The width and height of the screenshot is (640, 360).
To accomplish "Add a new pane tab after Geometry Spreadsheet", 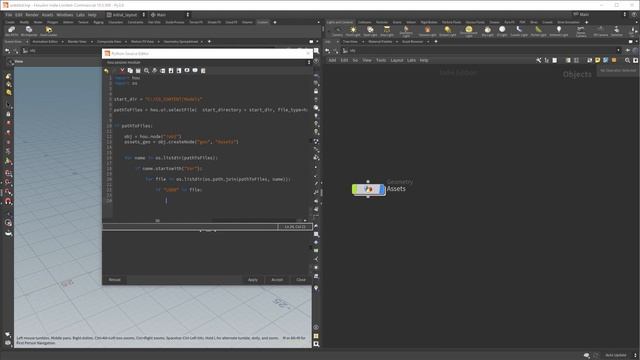I will tap(209, 42).
